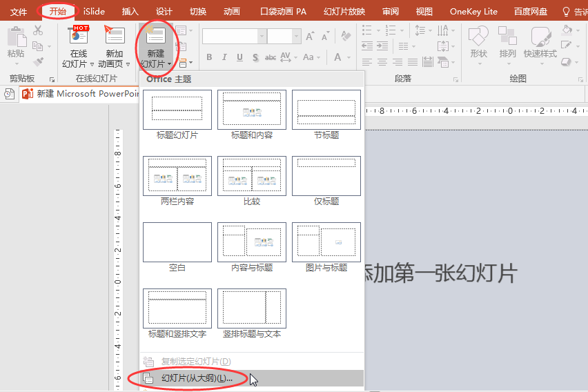
Task: Select the 标题和竖排文字 layout thumbnail
Action: tap(177, 308)
